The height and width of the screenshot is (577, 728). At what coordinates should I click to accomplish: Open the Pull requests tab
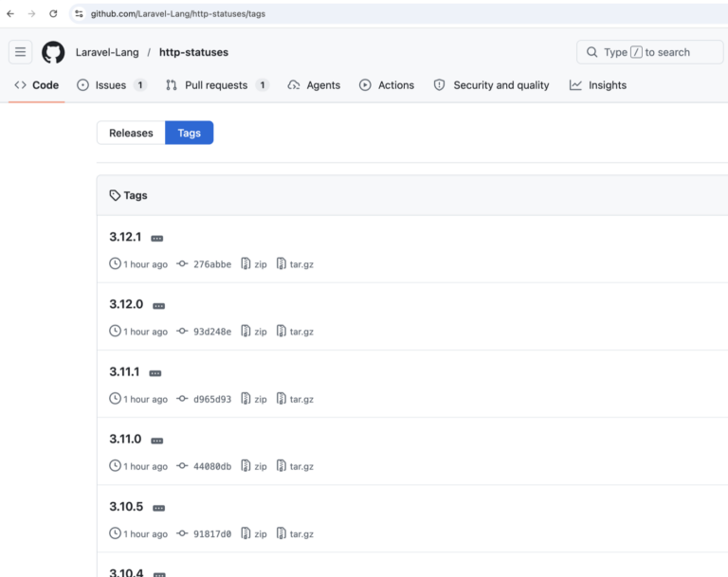click(217, 85)
